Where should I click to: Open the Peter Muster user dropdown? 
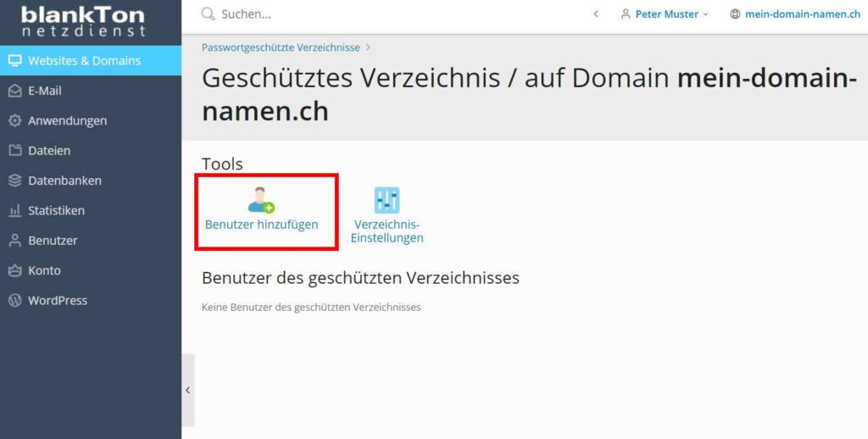665,14
